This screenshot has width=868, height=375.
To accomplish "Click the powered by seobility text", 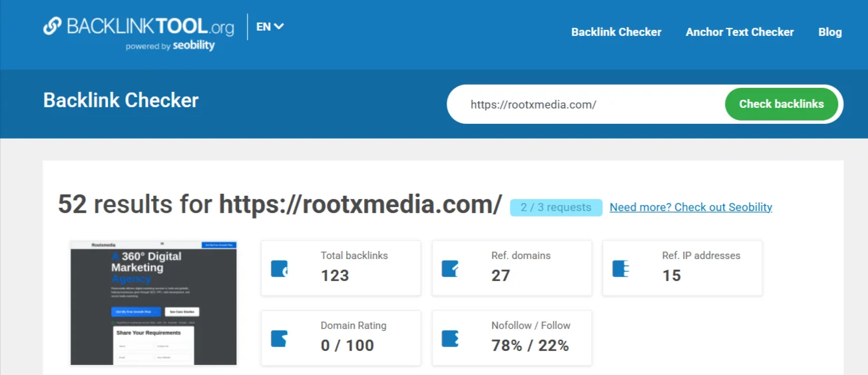I will 170,46.
